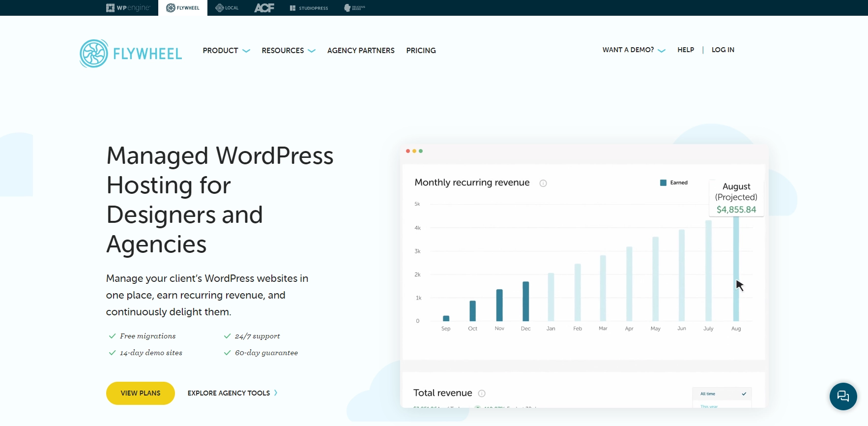
Task: Expand the Want a Demo dropdown
Action: (x=634, y=50)
